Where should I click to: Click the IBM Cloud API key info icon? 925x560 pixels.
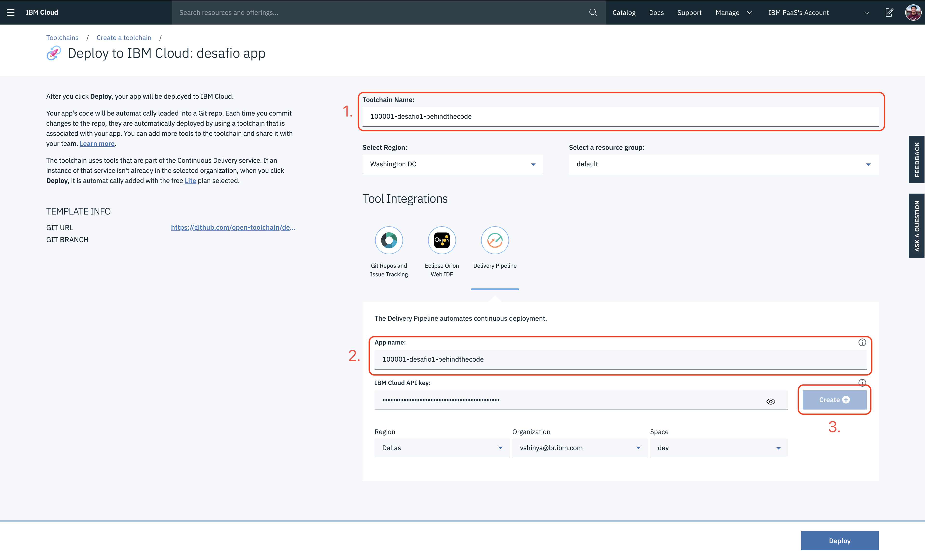pos(862,382)
